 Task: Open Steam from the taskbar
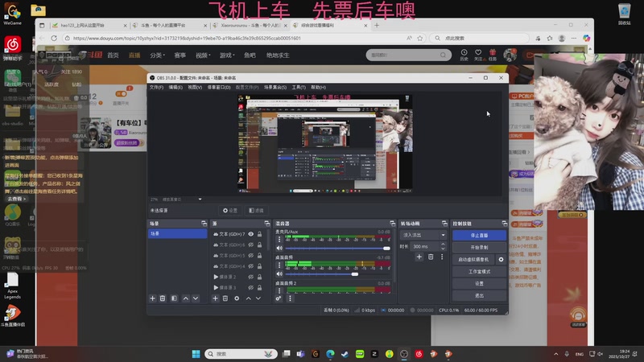click(345, 354)
